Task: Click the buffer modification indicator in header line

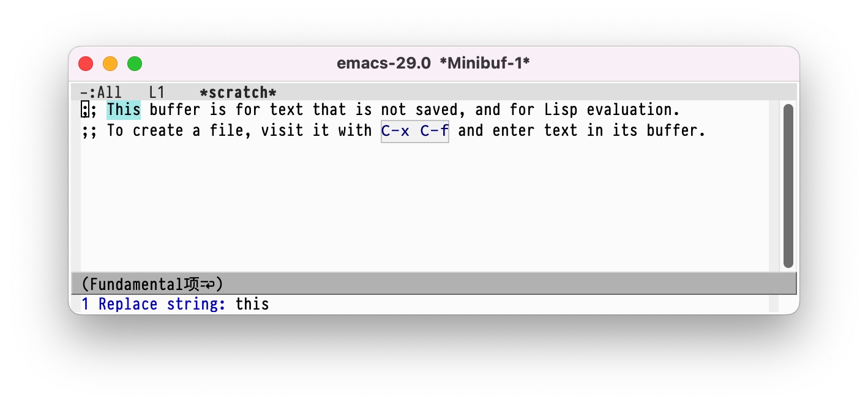Action: point(85,92)
